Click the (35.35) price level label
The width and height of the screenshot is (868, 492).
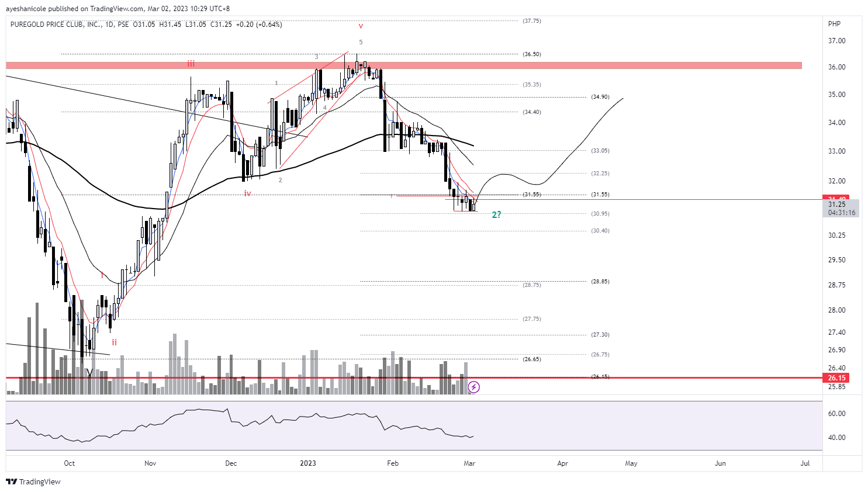click(532, 85)
